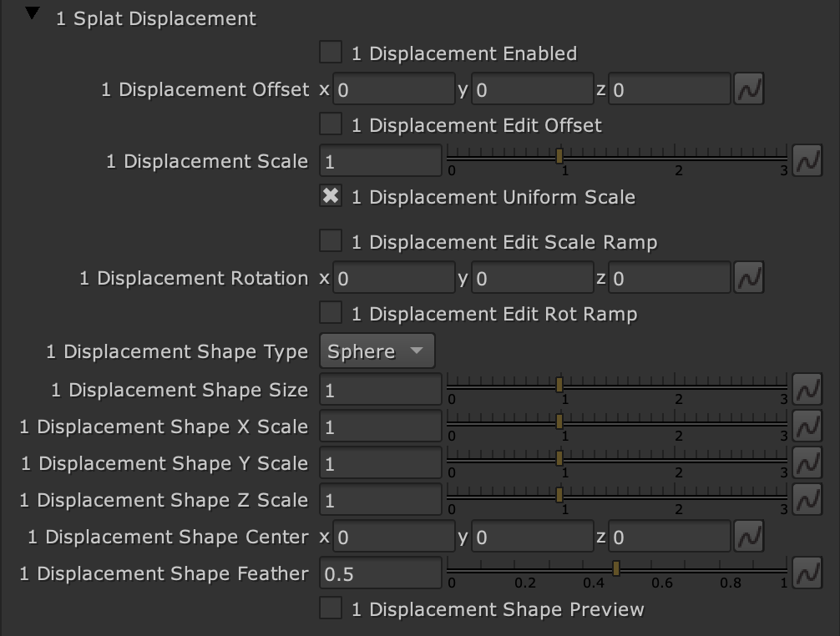Open animation menu for 1 Displacement Offset

pos(748,88)
